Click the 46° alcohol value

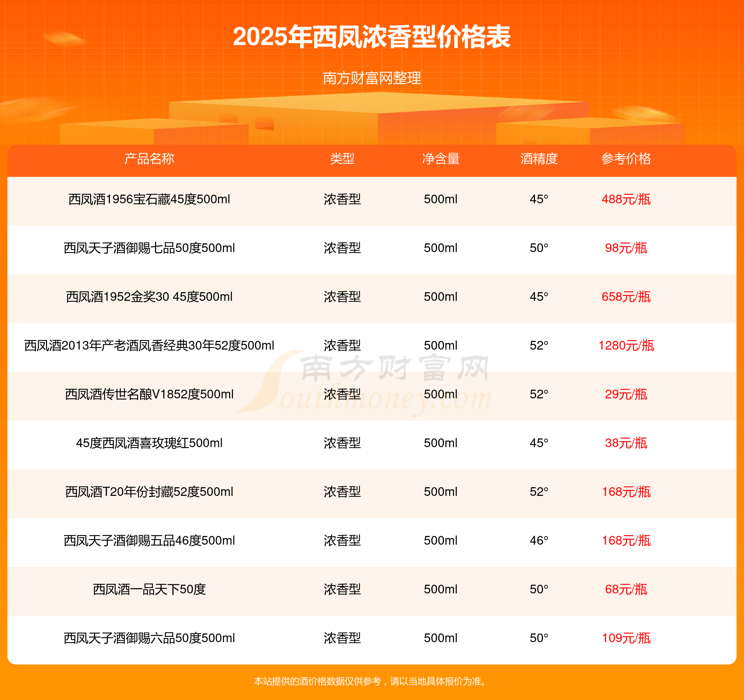pyautogui.click(x=539, y=540)
